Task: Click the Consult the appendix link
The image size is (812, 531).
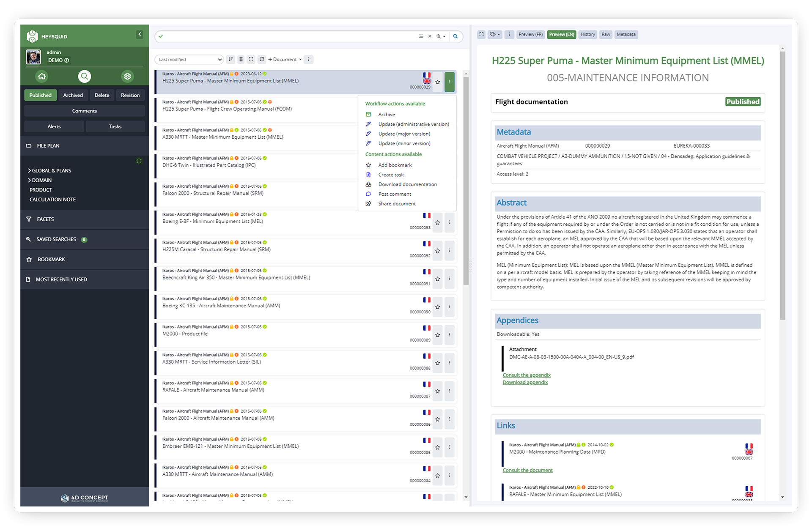Action: pos(527,375)
